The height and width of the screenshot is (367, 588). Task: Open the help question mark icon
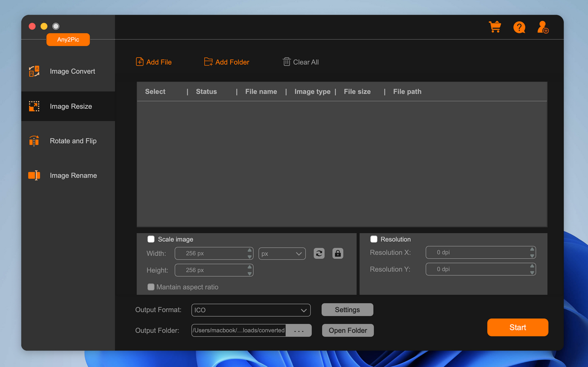(x=519, y=27)
